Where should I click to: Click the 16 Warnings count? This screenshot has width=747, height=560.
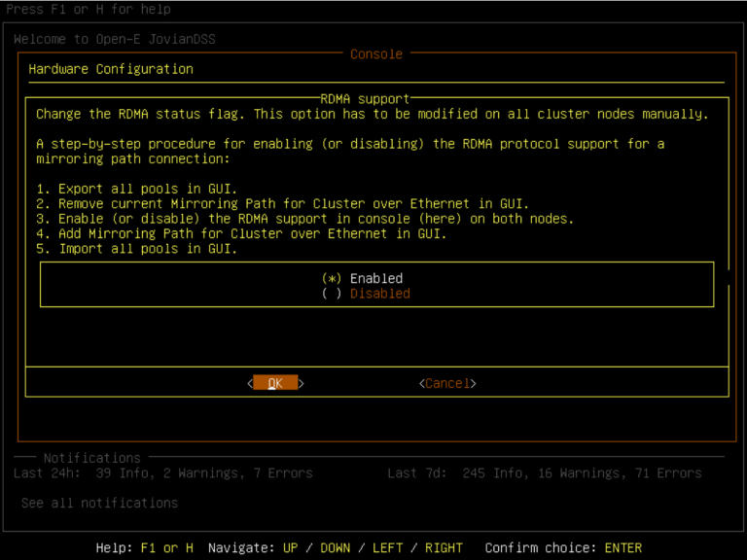coord(566,473)
